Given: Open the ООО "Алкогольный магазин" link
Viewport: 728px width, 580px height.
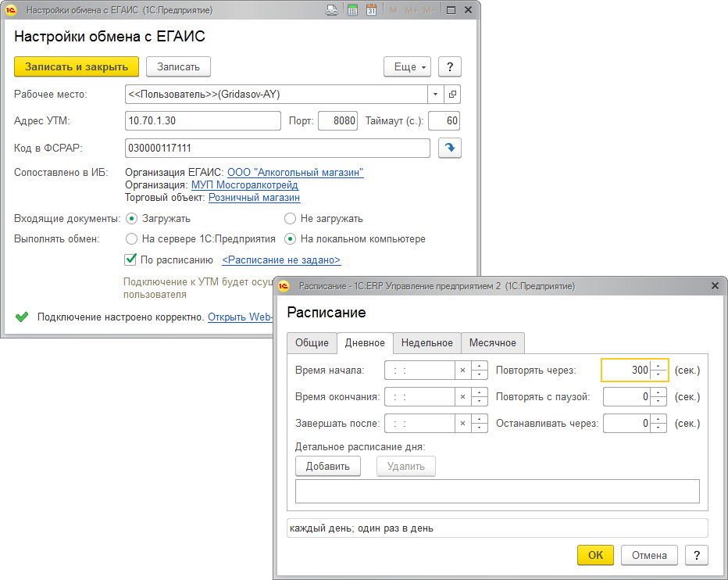Looking at the screenshot, I should click(295, 173).
